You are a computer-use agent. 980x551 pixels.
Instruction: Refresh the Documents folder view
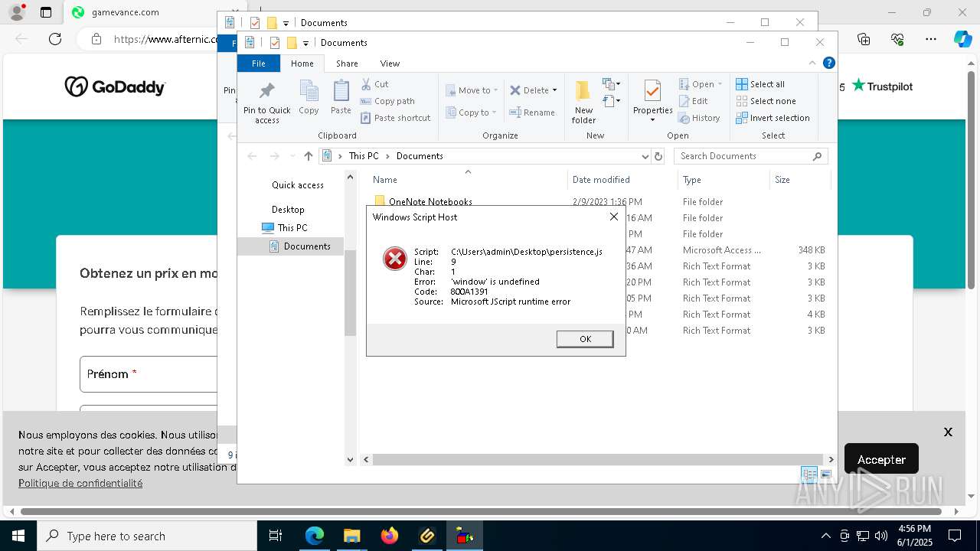[658, 156]
